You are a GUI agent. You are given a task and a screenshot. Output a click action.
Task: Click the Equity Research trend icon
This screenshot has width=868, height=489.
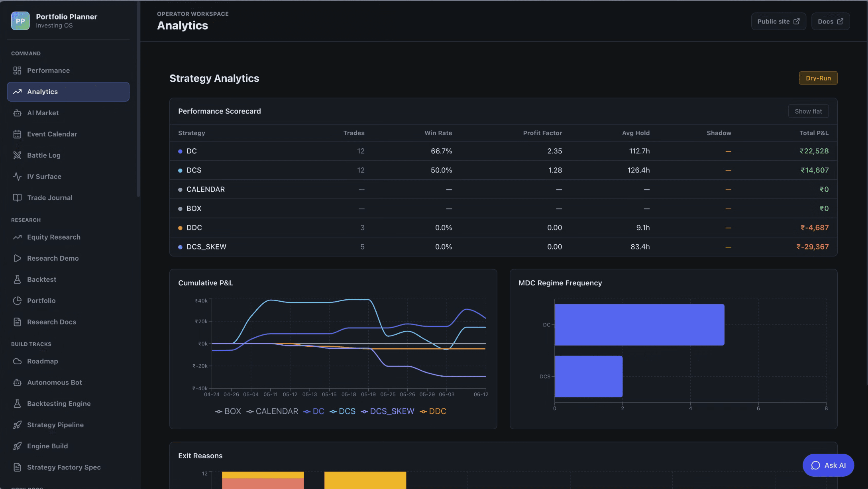point(17,237)
